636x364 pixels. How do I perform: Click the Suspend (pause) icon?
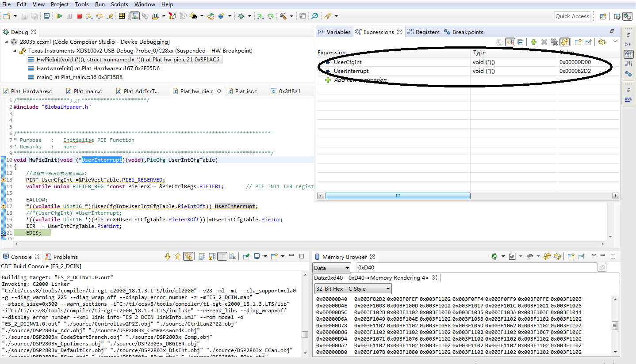pos(69,16)
